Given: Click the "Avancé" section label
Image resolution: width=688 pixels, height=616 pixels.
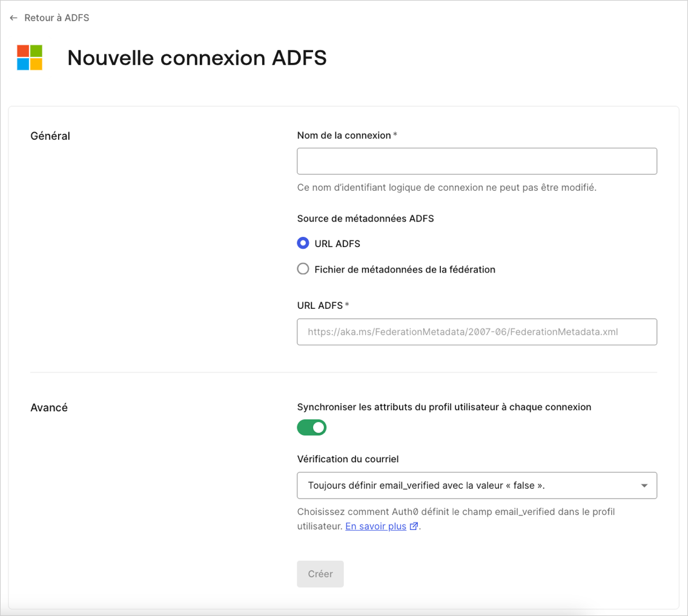Looking at the screenshot, I should pyautogui.click(x=49, y=407).
